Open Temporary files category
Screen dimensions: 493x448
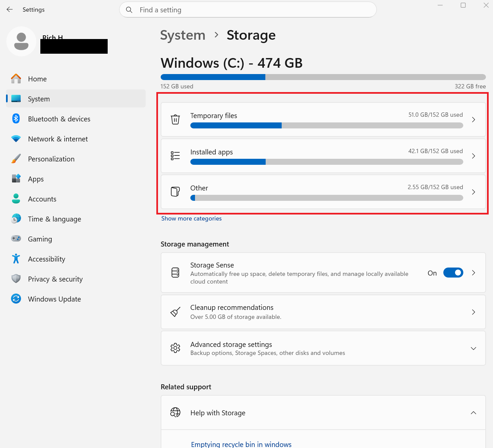point(323,119)
